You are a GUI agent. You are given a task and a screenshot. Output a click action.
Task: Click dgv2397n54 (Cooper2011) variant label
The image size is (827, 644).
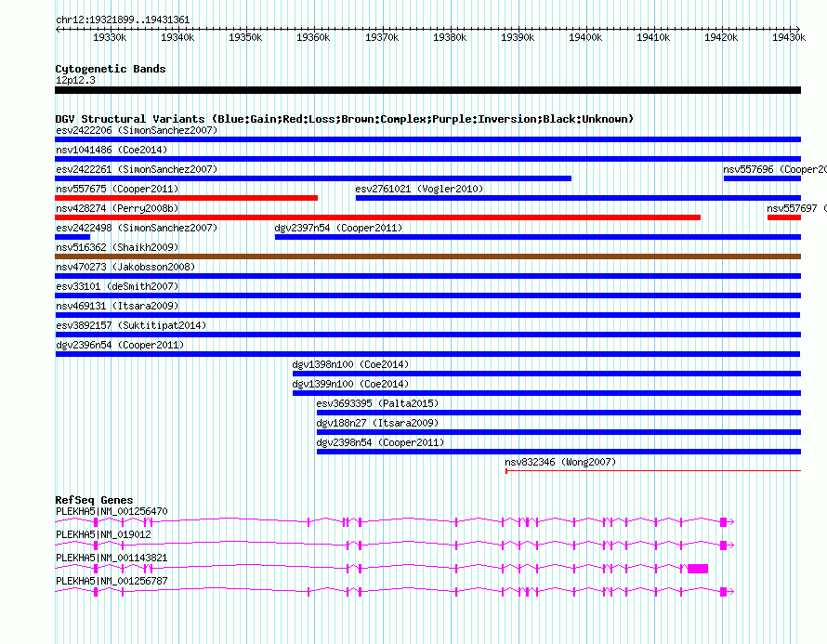pos(338,228)
